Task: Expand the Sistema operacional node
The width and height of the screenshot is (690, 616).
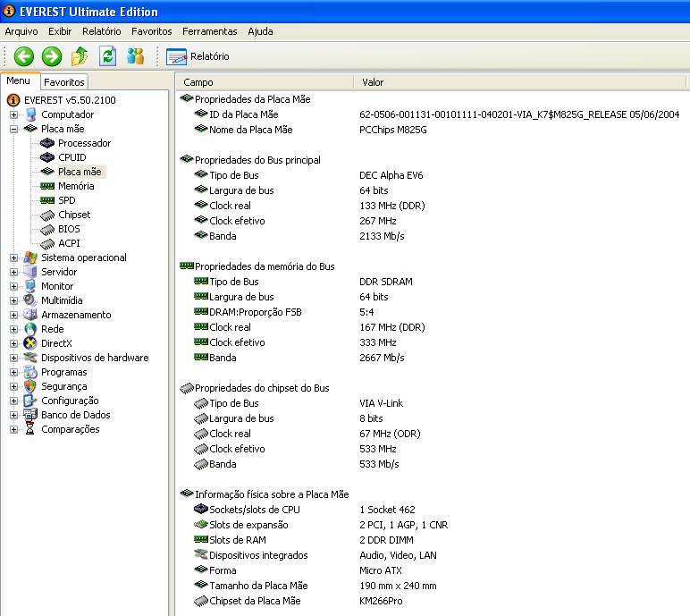Action: pyautogui.click(x=13, y=258)
